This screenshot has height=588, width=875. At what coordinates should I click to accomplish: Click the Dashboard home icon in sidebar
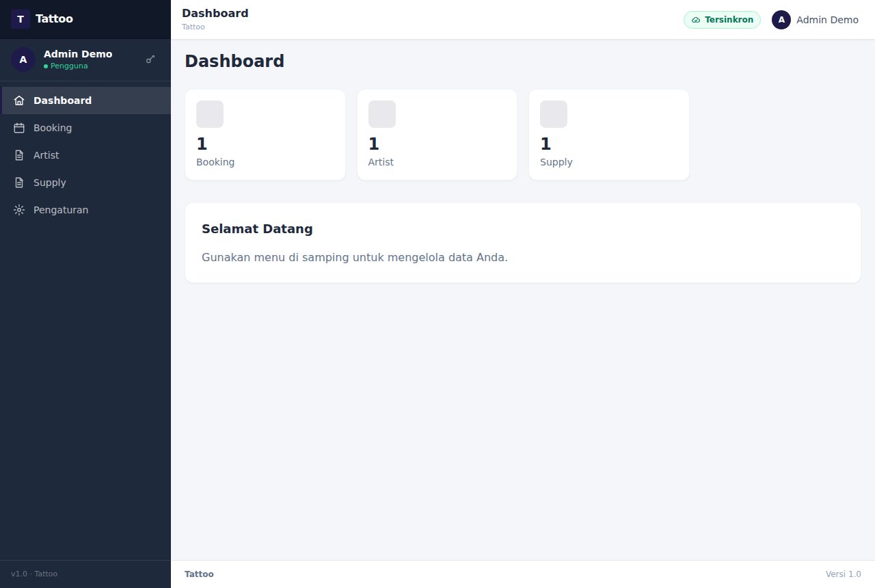(x=19, y=101)
